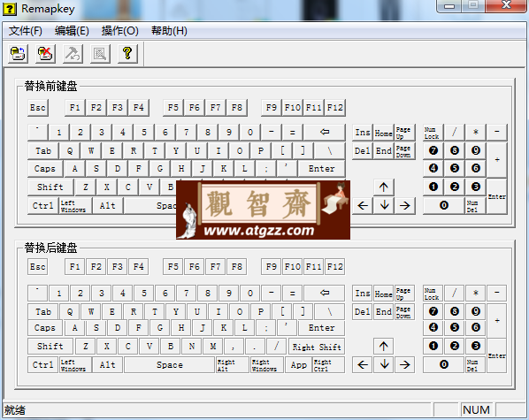
Task: Click Right Ctrl key on 替换后键盘
Action: click(329, 365)
